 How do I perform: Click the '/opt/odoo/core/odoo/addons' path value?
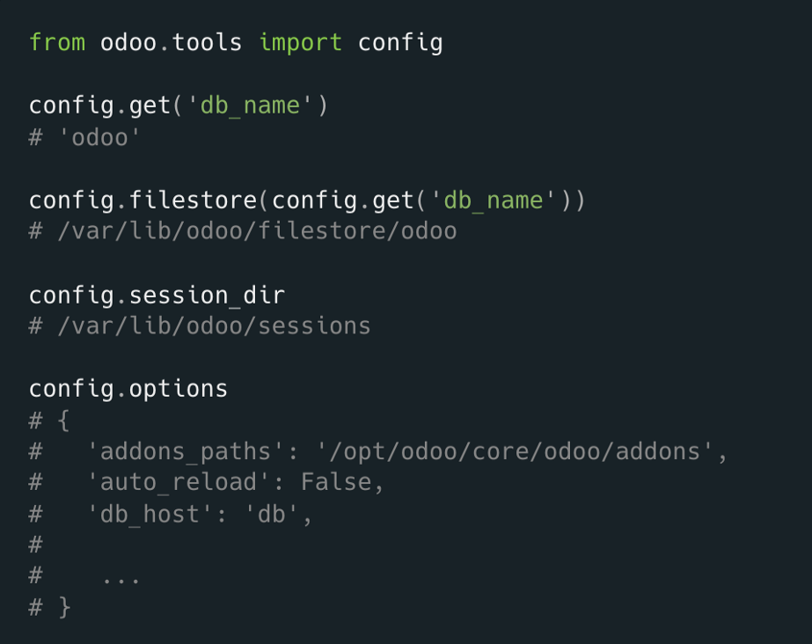point(516,452)
